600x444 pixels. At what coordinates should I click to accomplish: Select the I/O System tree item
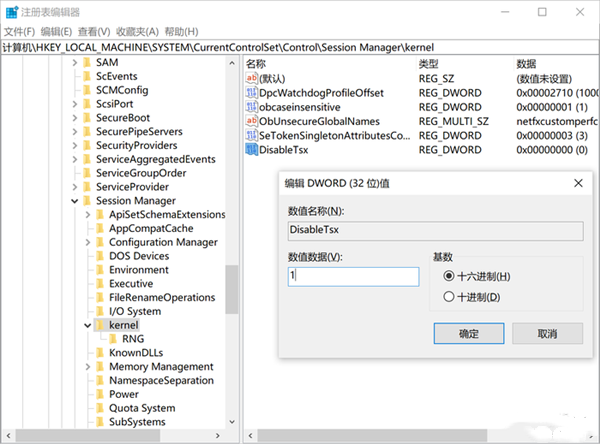click(135, 311)
